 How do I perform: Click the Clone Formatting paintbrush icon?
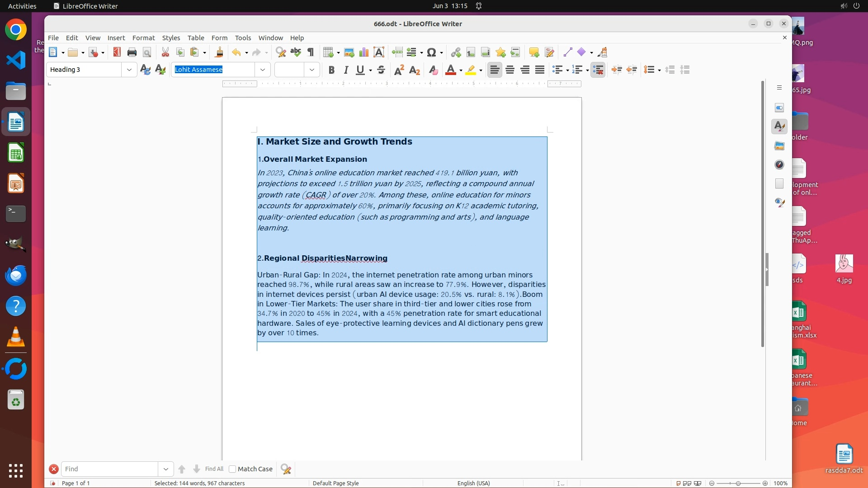tap(219, 52)
